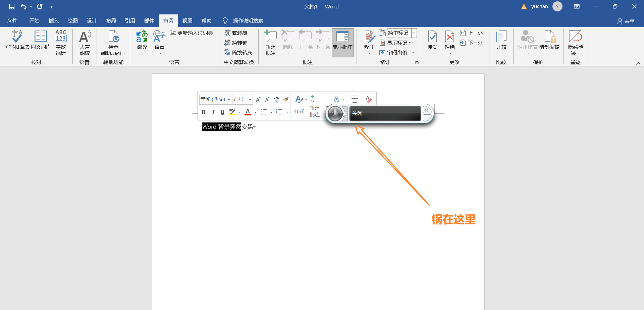Close the speech recognition bar
The width and height of the screenshot is (644, 310).
427,110
